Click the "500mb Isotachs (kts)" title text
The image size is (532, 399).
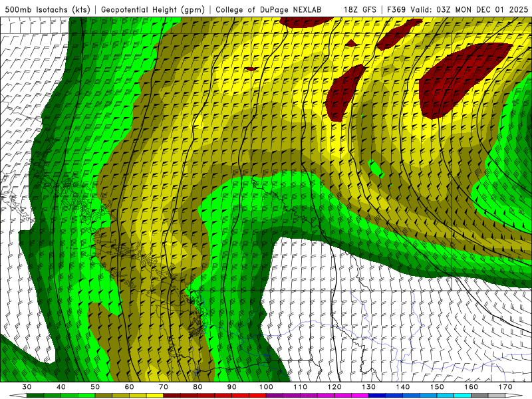click(x=47, y=10)
